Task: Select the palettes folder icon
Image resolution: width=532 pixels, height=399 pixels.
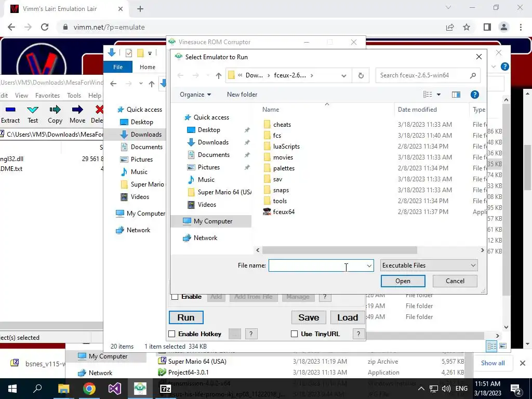Action: pyautogui.click(x=267, y=168)
